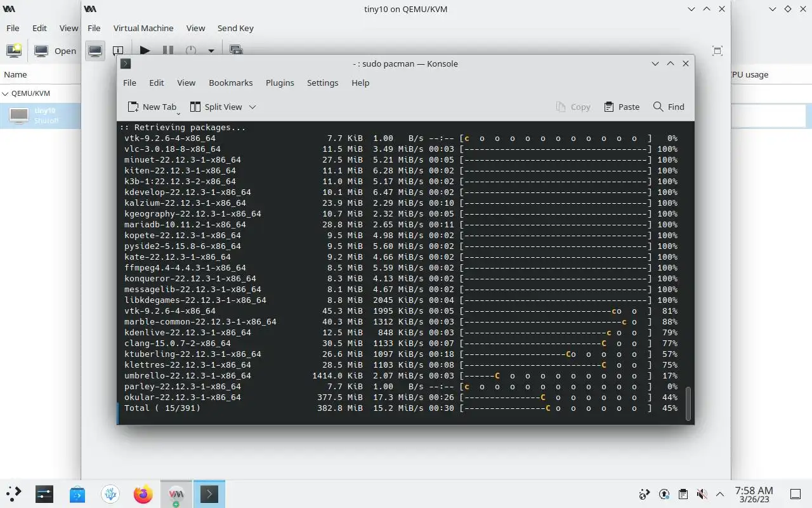Viewport: 812px width, 508px height.
Task: Select the tiny10 virtual machine entry
Action: coord(41,116)
